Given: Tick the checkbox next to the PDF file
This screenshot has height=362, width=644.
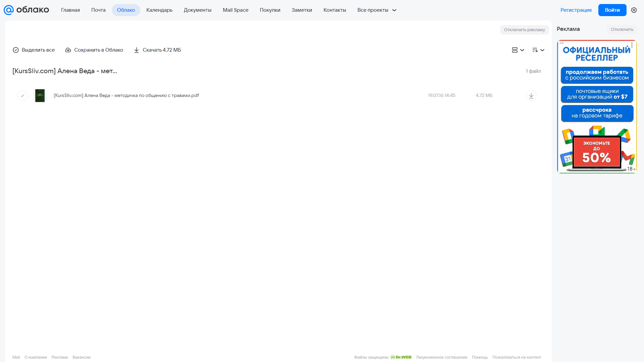Looking at the screenshot, I should click(x=22, y=96).
